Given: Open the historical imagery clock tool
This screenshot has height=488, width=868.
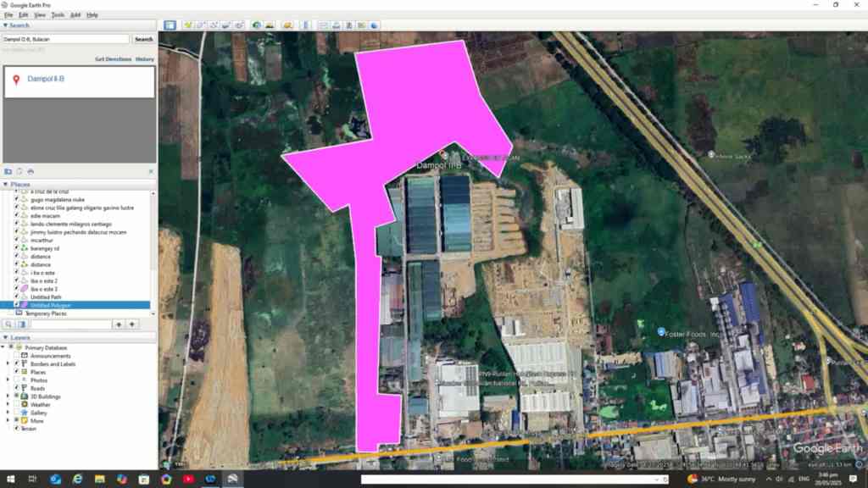Looking at the screenshot, I should point(257,25).
